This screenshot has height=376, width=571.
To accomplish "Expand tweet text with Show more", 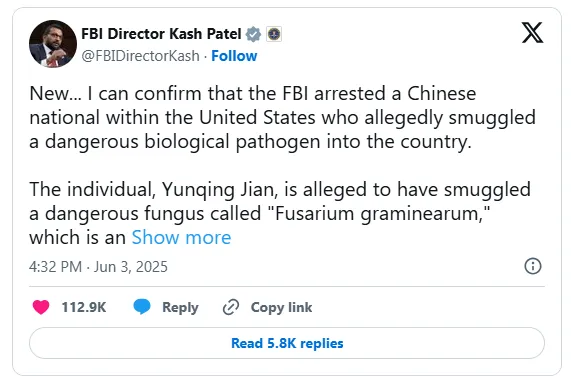I will (181, 237).
